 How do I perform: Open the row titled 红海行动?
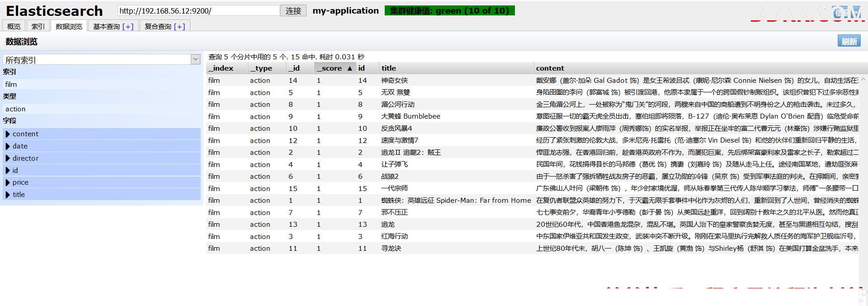(533, 236)
